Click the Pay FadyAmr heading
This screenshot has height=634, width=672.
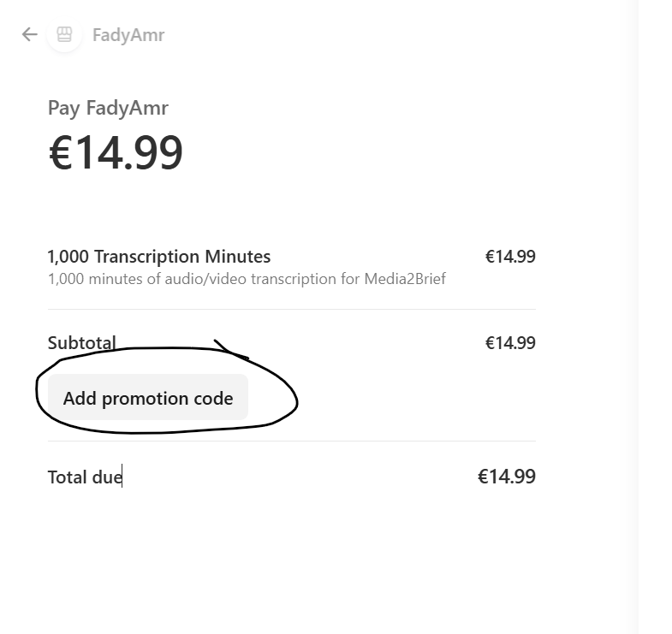pyautogui.click(x=108, y=108)
